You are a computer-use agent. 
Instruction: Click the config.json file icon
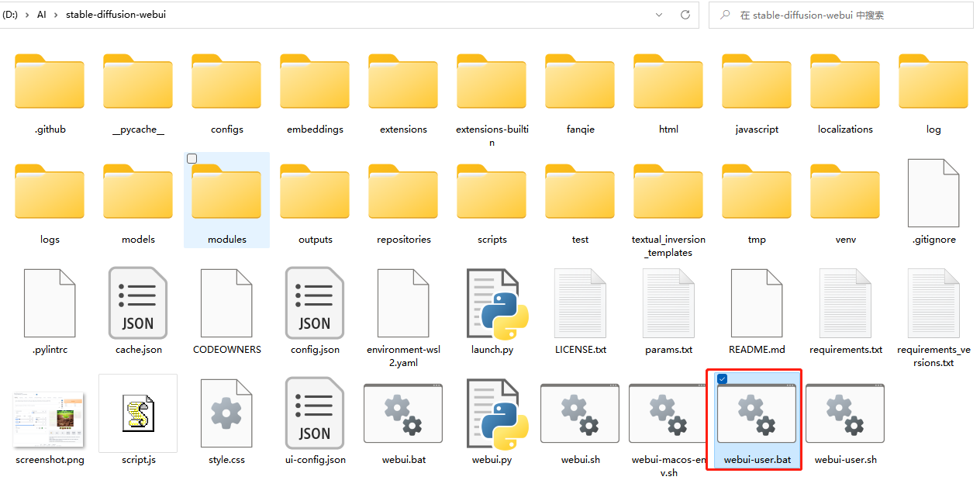tap(315, 303)
